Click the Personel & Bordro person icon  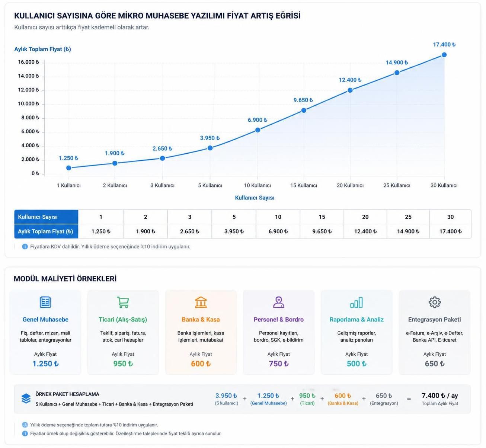279,302
